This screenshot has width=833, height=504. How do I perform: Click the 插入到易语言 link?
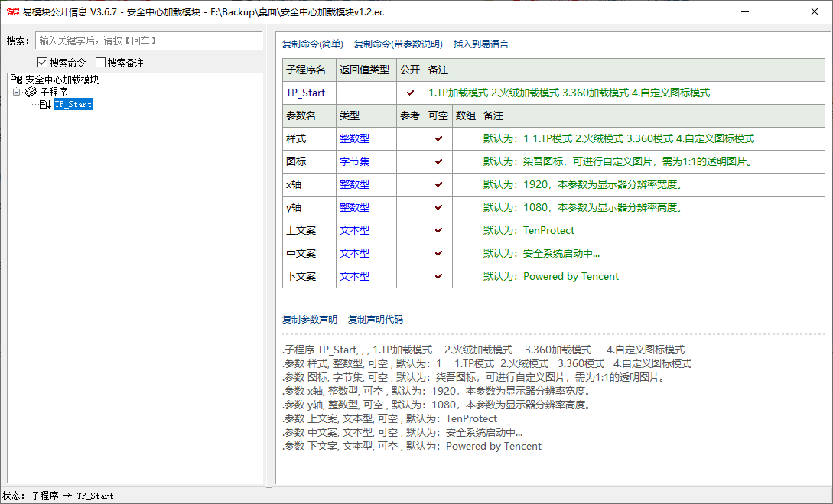click(x=481, y=44)
